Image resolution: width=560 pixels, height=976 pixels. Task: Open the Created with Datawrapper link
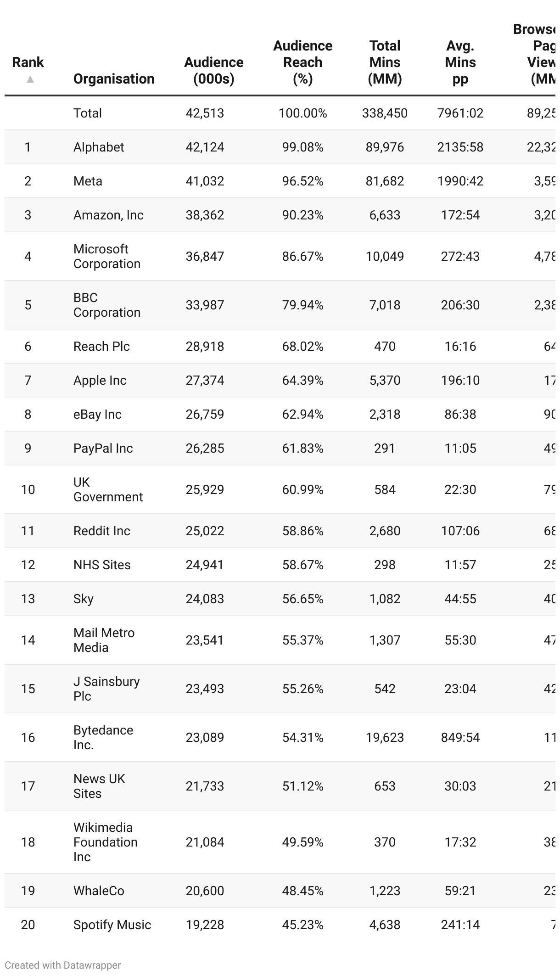(63, 965)
